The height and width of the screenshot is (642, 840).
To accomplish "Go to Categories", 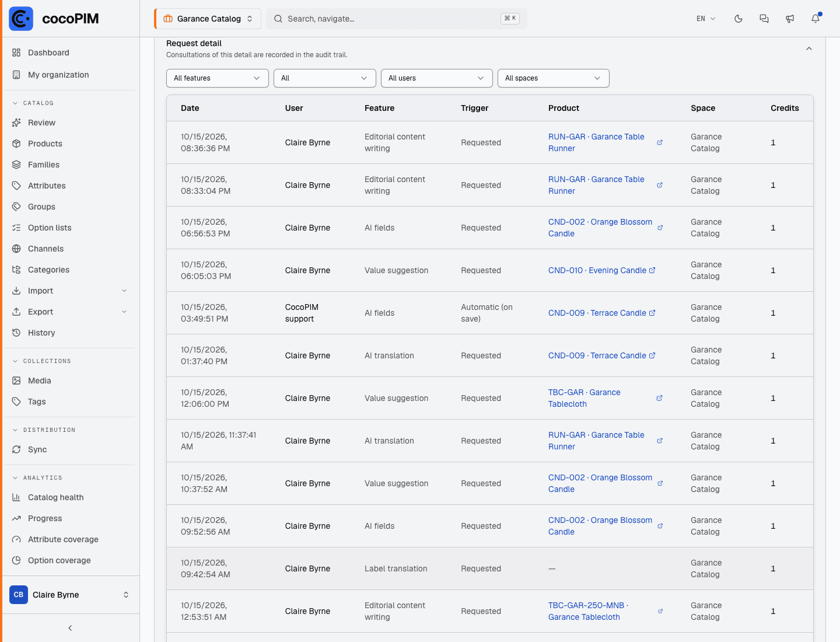I will [x=70, y=270].
